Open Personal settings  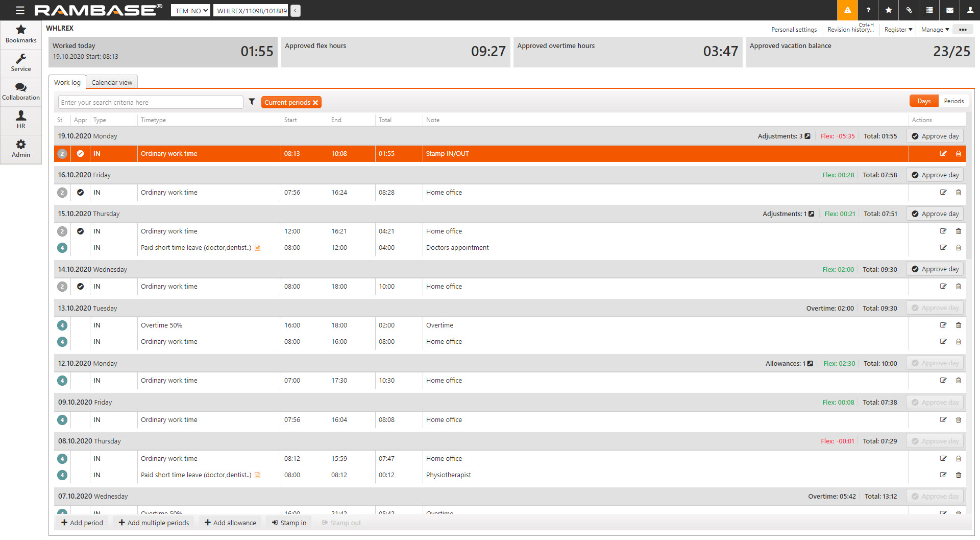coord(794,30)
